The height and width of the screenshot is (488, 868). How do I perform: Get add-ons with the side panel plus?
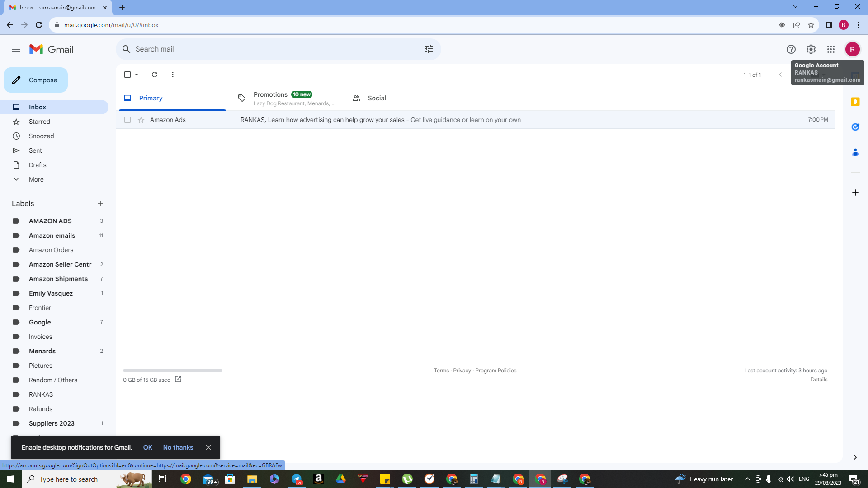[855, 192]
